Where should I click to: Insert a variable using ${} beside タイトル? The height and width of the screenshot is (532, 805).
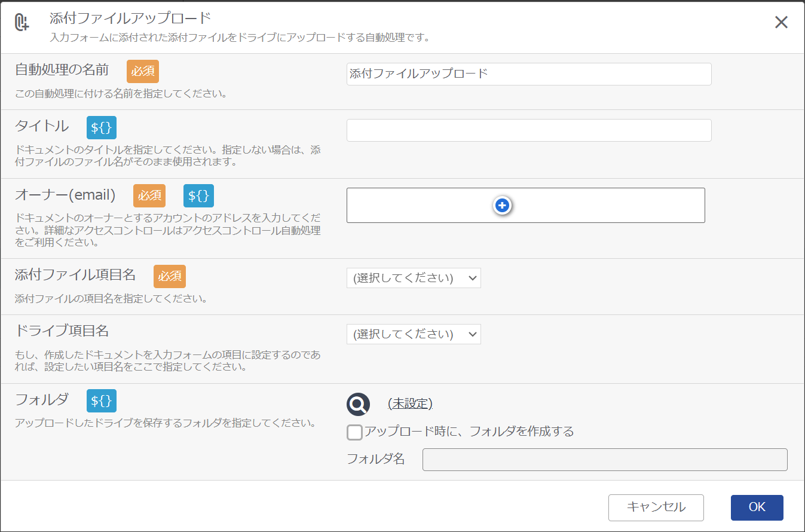[101, 127]
